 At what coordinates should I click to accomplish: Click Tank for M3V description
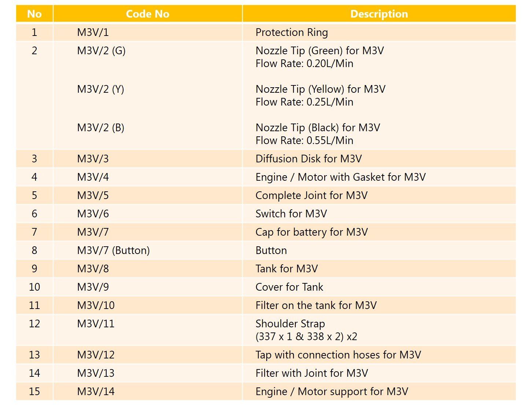pos(287,269)
